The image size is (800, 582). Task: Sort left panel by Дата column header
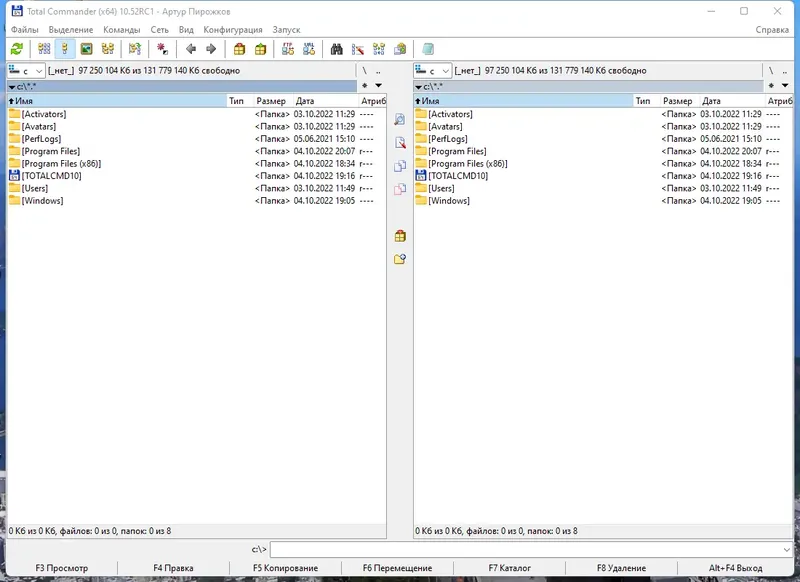[326, 101]
